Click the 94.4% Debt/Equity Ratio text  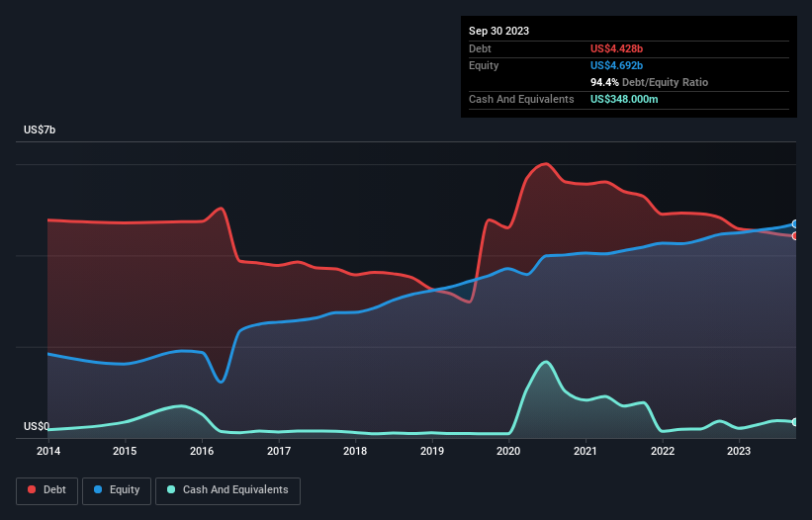coord(649,82)
